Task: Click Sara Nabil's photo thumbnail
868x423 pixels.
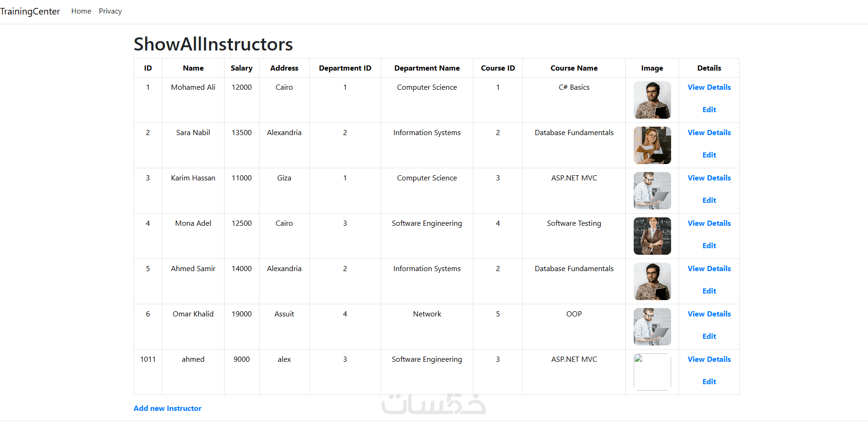Action: pyautogui.click(x=652, y=145)
